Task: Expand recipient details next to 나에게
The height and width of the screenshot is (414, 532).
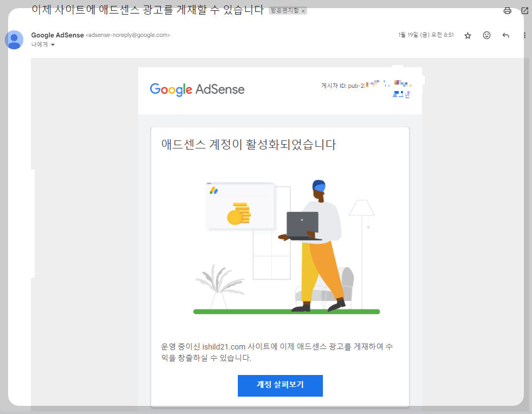Action: 53,45
